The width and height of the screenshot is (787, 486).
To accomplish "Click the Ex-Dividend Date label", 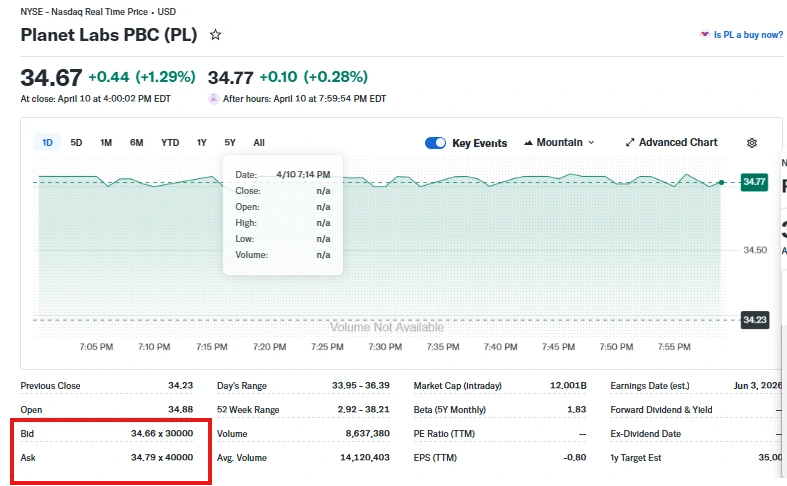I will [x=645, y=433].
